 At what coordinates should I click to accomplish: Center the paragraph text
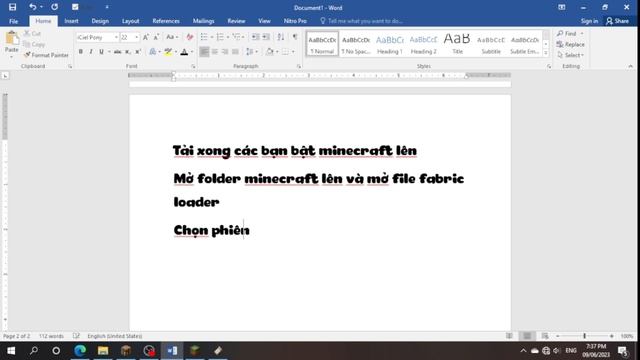[215, 52]
